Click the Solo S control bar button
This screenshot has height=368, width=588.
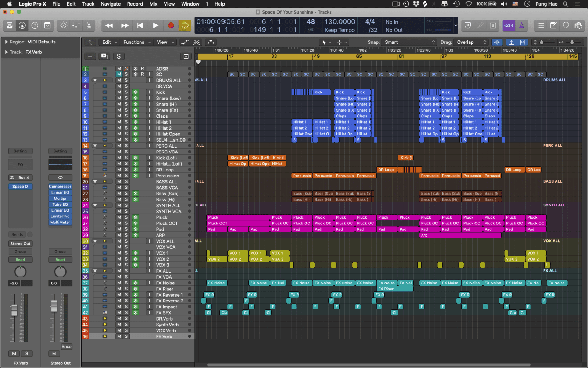tap(493, 25)
